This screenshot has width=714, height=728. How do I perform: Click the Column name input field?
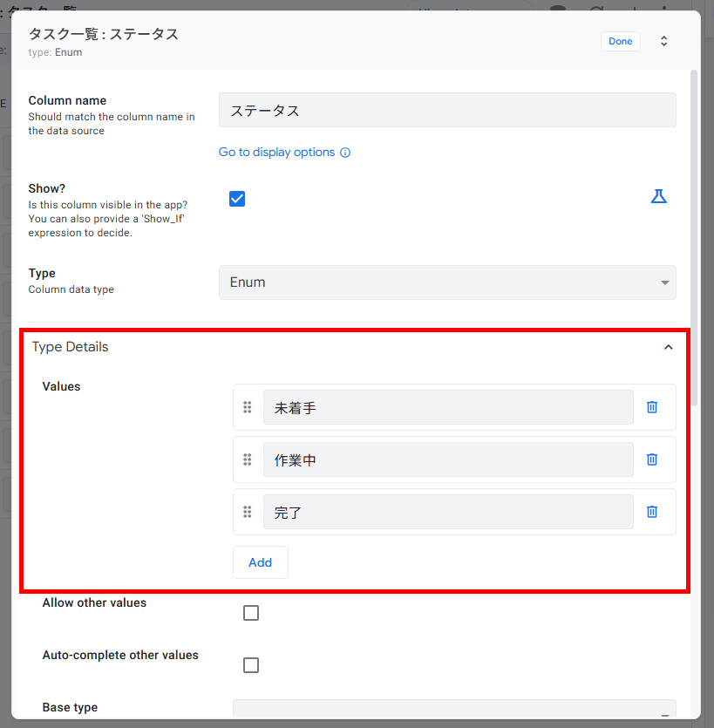click(x=447, y=110)
